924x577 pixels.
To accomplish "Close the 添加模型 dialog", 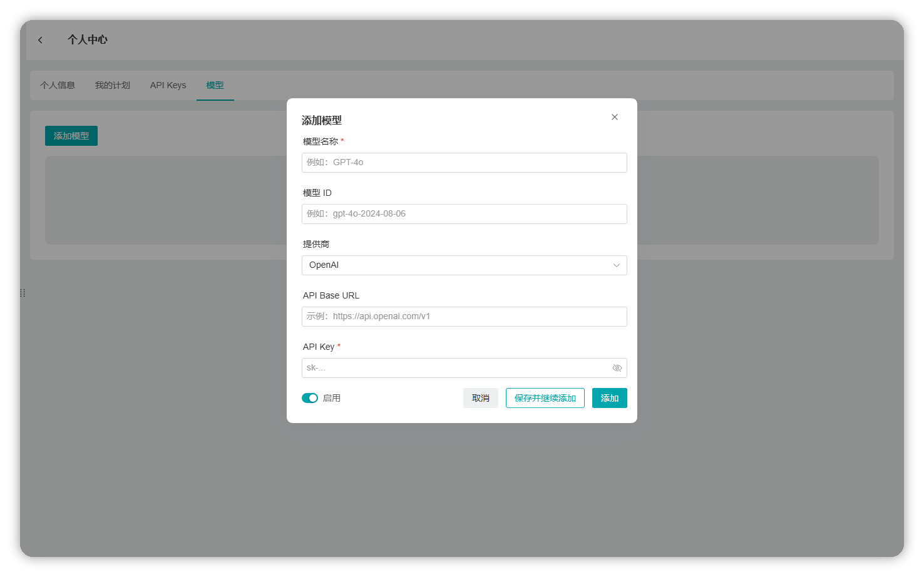I will pos(615,117).
